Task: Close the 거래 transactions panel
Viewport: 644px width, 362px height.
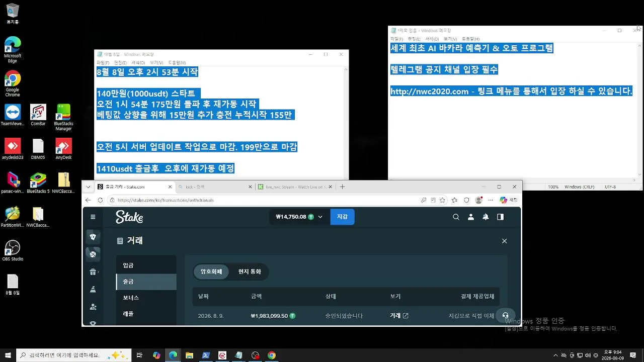Action: coord(504,241)
